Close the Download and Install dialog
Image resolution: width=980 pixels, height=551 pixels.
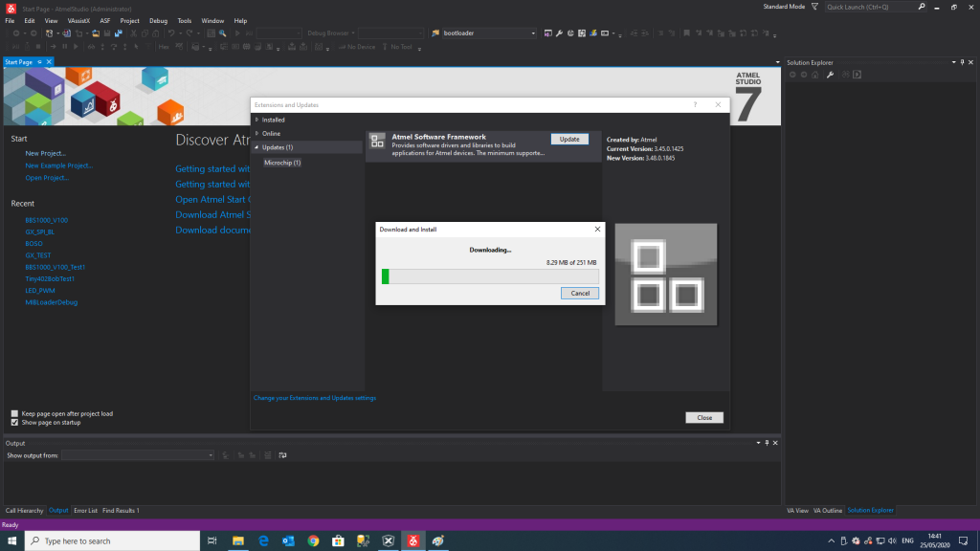pos(597,230)
